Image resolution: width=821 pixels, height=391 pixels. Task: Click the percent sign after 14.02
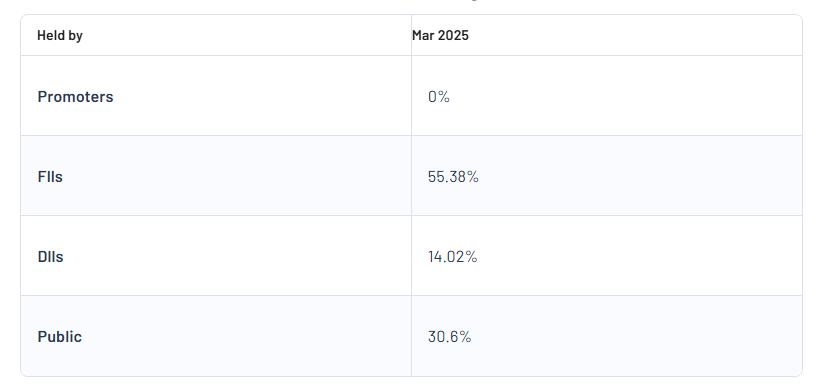point(472,257)
